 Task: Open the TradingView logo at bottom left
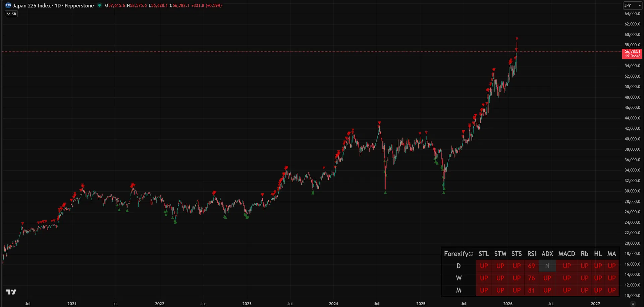point(11,292)
